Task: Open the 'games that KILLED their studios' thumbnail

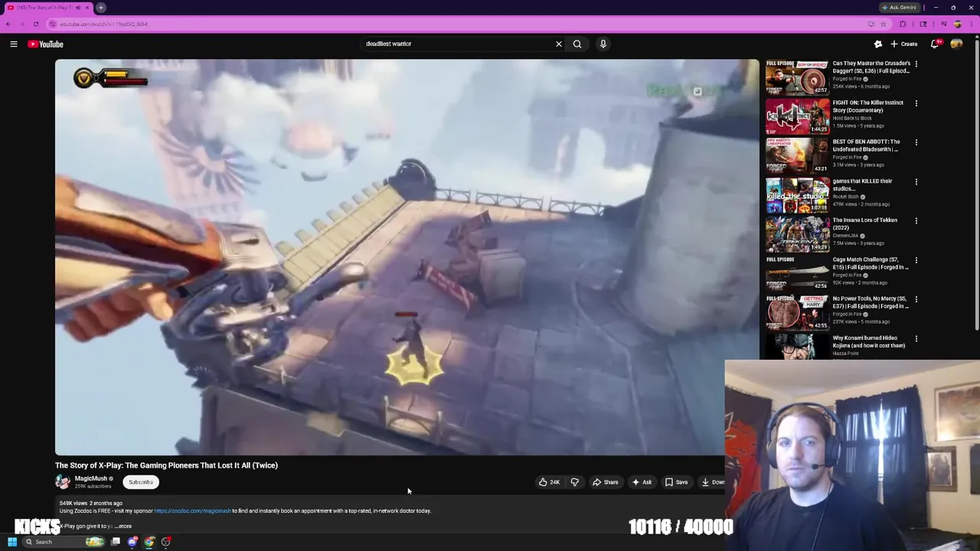Action: [x=797, y=194]
